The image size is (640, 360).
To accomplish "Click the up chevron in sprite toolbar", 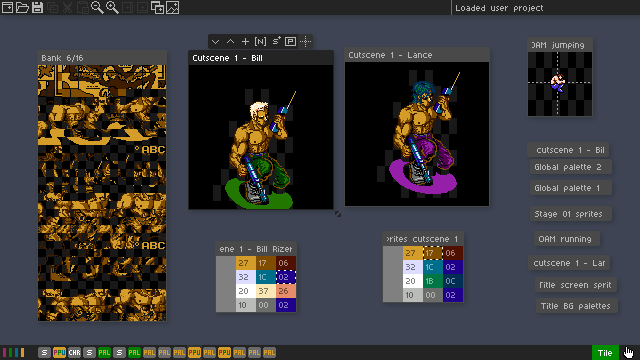I will coord(230,41).
